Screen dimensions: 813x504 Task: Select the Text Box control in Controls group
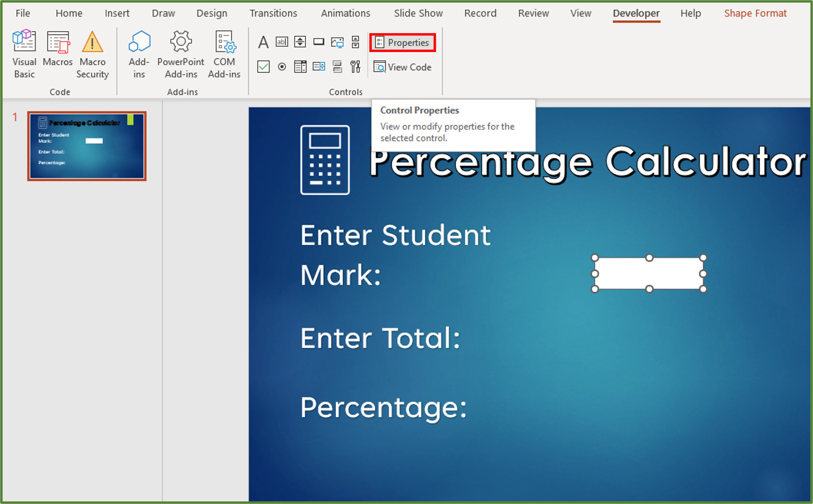click(282, 42)
